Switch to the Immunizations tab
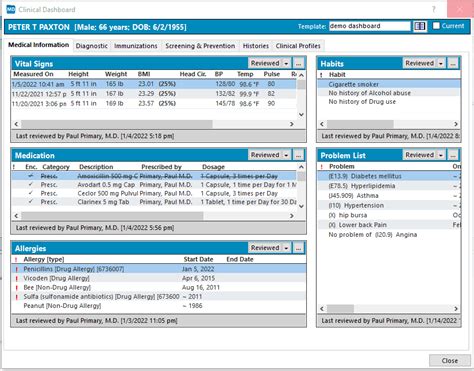This screenshot has width=474, height=371. 135,46
